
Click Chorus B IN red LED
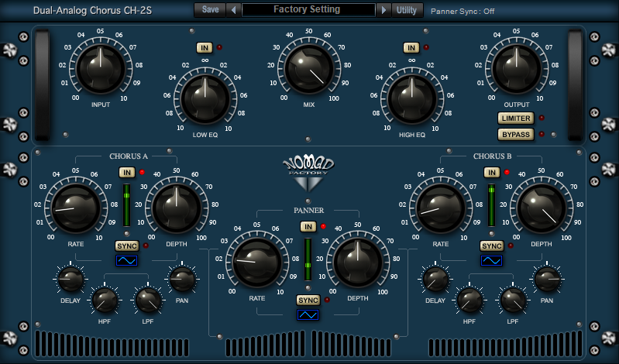click(x=507, y=172)
